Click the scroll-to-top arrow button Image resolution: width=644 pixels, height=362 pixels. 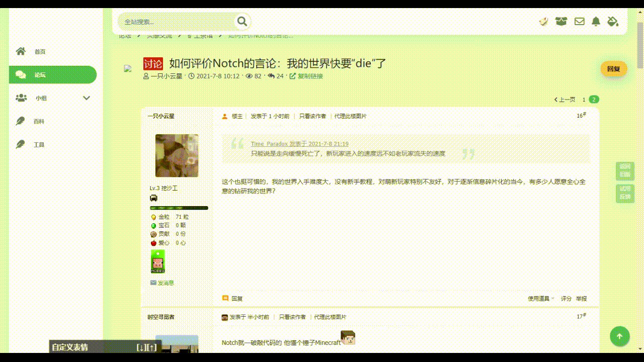(619, 336)
